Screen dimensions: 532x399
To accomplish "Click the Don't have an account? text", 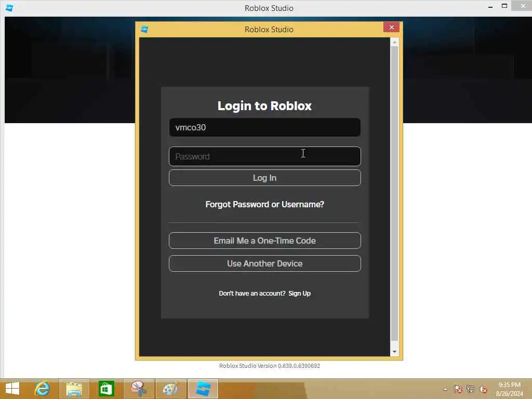I will coord(252,294).
